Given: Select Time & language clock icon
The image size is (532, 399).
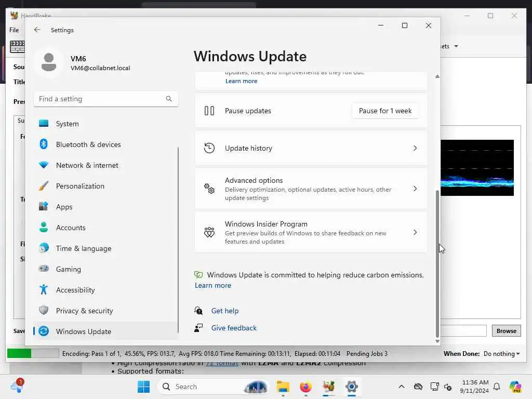Looking at the screenshot, I should point(44,248).
